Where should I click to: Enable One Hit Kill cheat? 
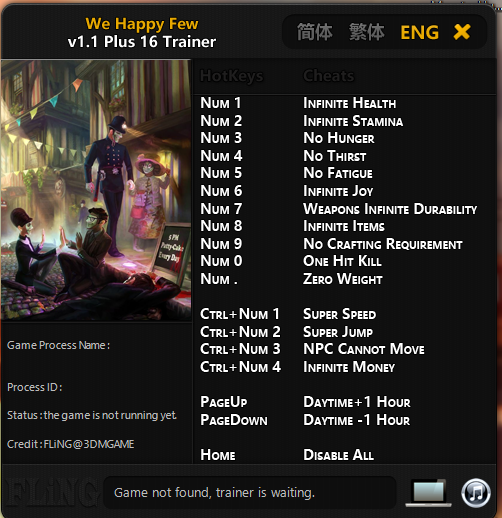342,261
